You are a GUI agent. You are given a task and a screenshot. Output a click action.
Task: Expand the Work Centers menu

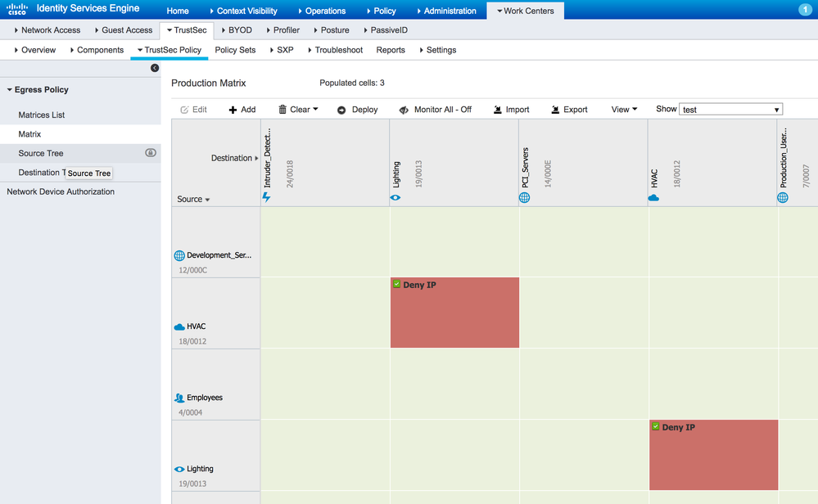(x=526, y=11)
